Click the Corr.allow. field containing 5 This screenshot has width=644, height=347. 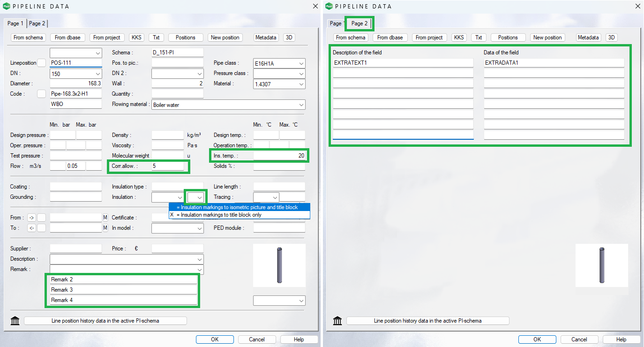(x=167, y=166)
